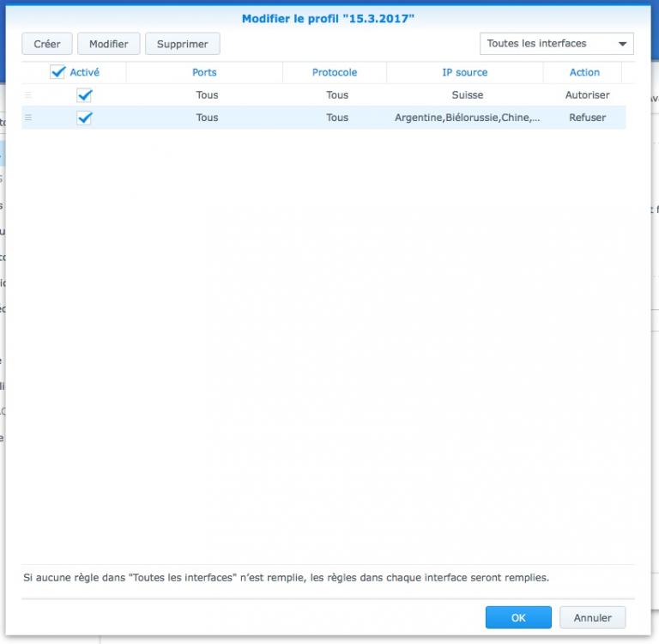Viewport: 659px width, 644px height.
Task: Sort by the IP source column header
Action: pyautogui.click(x=465, y=72)
